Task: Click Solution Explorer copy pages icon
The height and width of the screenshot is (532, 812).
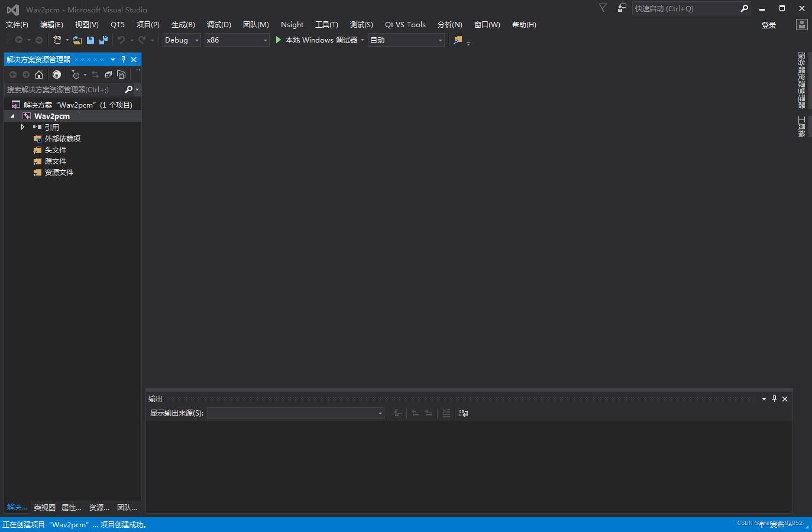Action: (121, 74)
